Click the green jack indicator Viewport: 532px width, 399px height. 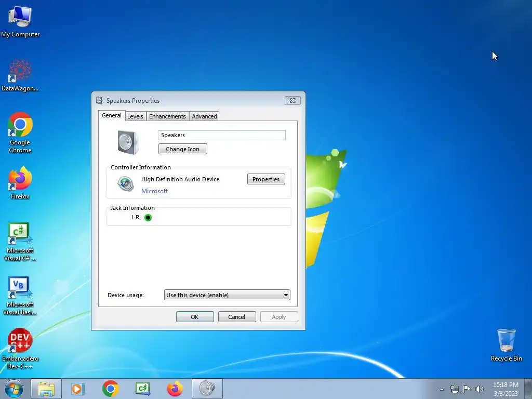[148, 218]
